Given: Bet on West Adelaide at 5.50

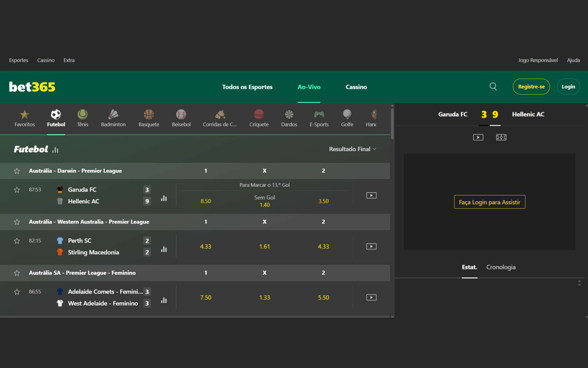Looking at the screenshot, I should 323,297.
